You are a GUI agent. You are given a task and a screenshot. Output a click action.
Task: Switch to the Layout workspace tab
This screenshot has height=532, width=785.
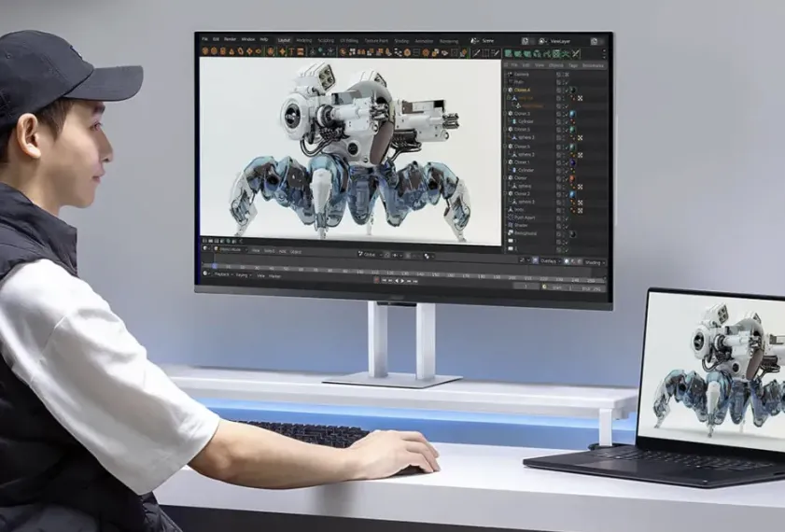tap(284, 40)
